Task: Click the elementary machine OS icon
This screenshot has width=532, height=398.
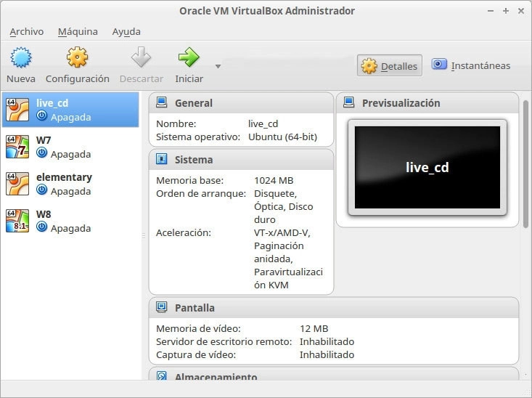Action: tap(17, 184)
